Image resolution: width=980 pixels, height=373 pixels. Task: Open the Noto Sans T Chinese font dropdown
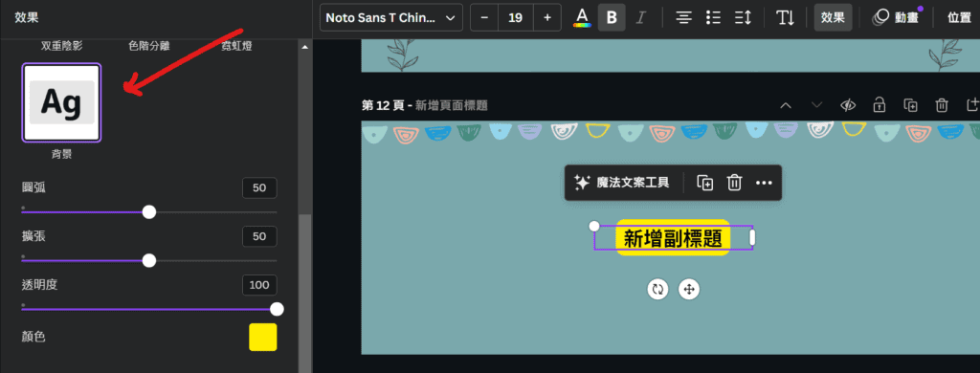(391, 17)
